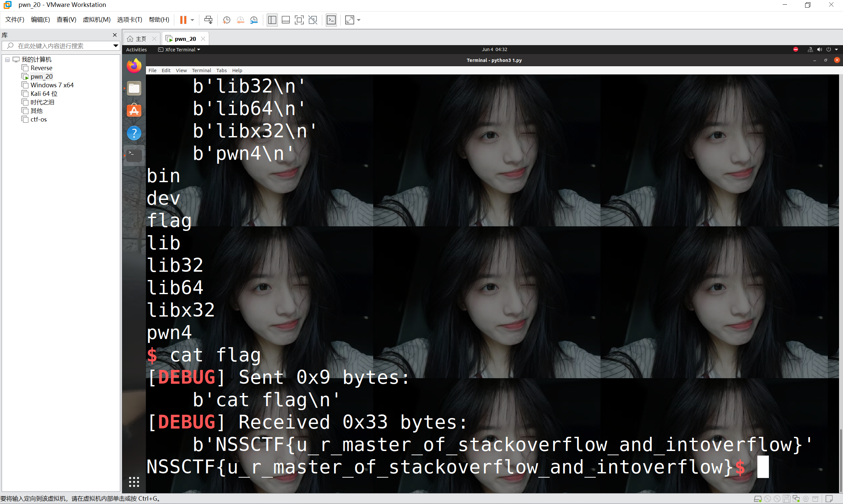This screenshot has height=504, width=843.
Task: Click Activities in the guest top bar
Action: point(136,50)
